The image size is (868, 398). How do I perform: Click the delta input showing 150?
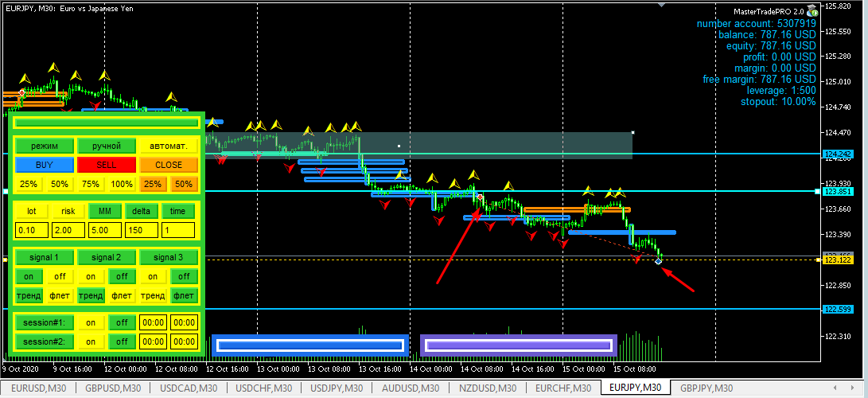tap(141, 230)
